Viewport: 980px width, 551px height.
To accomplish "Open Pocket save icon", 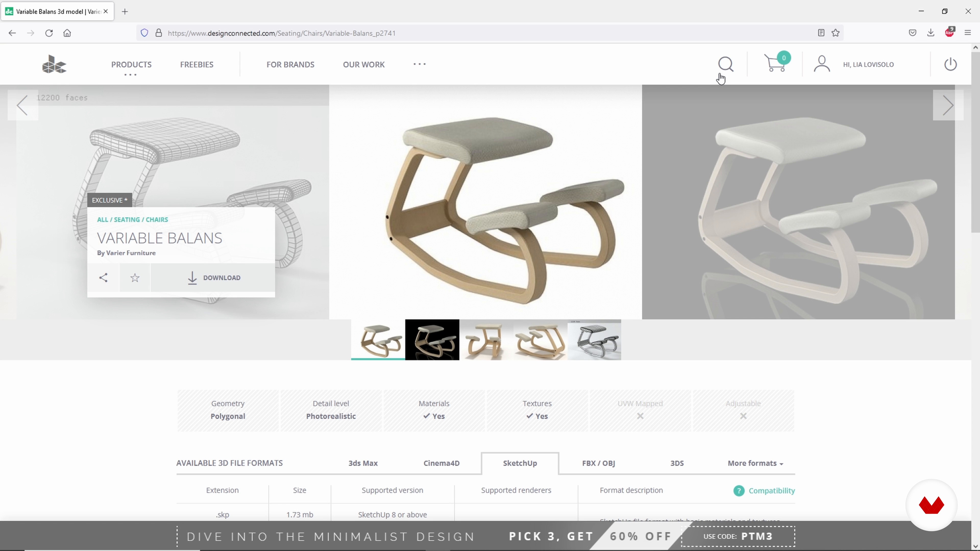I will [x=912, y=33].
